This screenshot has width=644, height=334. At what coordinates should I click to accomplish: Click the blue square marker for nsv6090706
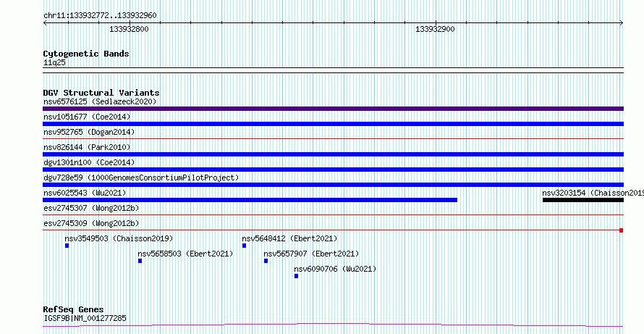(297, 276)
